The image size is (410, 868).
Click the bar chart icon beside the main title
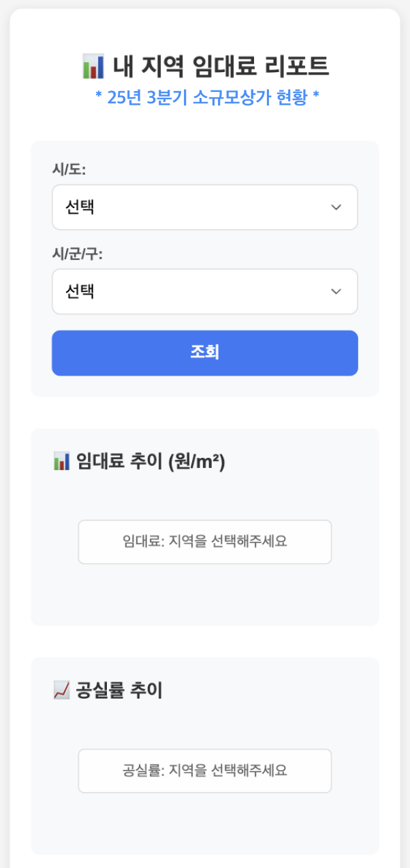coord(93,67)
